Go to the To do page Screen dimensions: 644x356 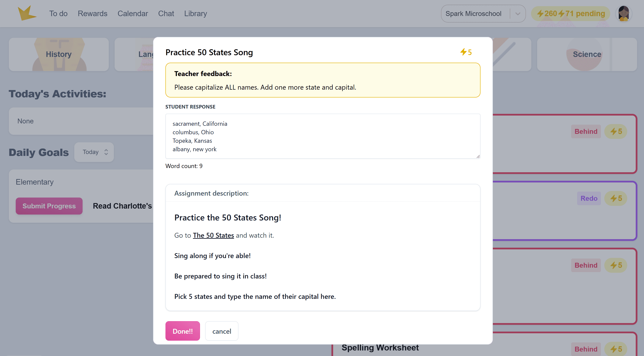coord(58,14)
